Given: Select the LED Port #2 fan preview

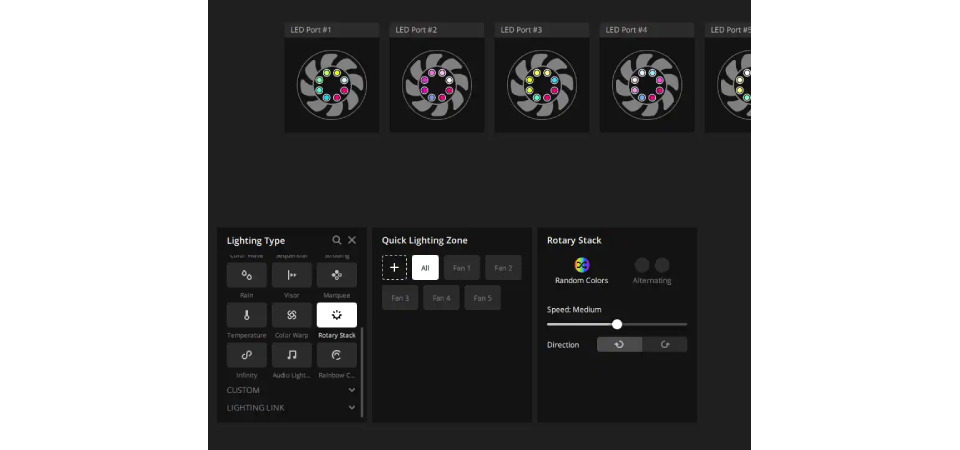Looking at the screenshot, I should pyautogui.click(x=437, y=84).
